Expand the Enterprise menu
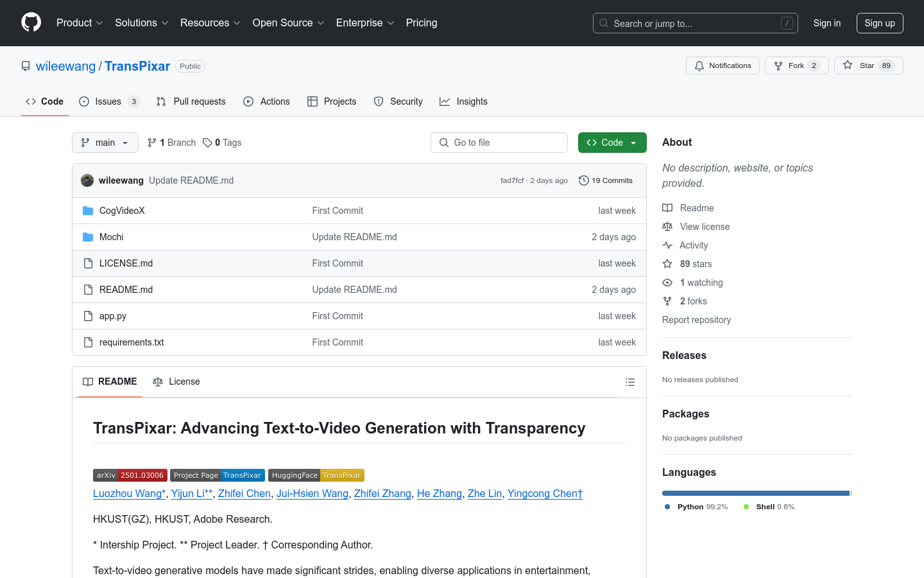This screenshot has width=924, height=578. pos(365,23)
